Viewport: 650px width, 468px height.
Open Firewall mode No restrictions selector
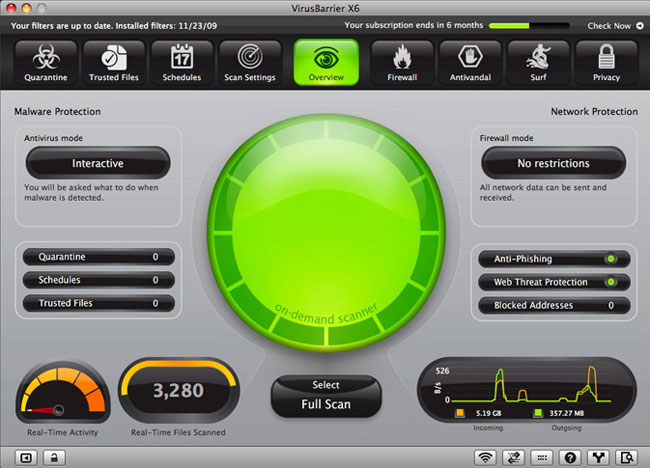553,163
